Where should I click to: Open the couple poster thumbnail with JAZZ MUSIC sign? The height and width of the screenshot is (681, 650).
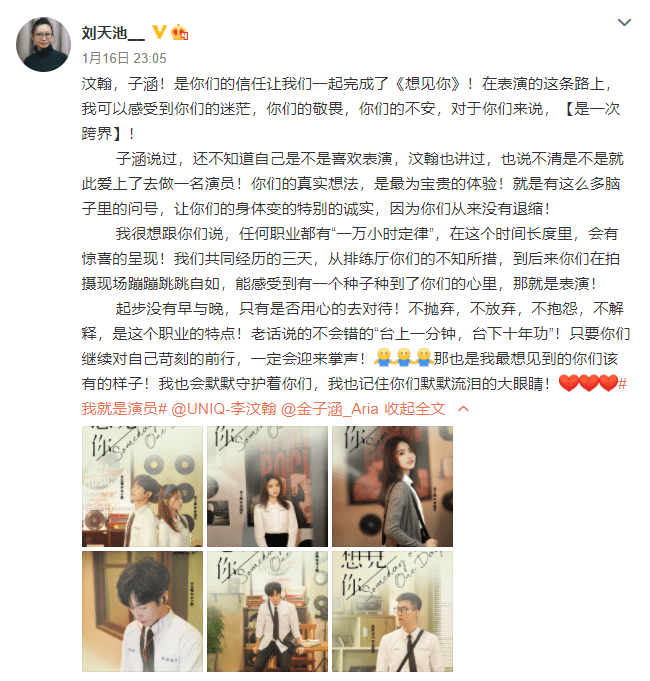[142, 486]
